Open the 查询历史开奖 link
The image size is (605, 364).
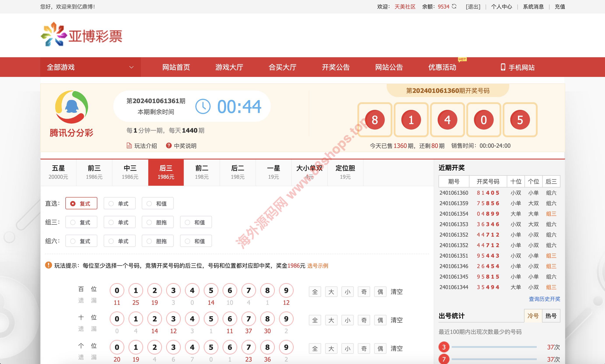[x=544, y=299]
